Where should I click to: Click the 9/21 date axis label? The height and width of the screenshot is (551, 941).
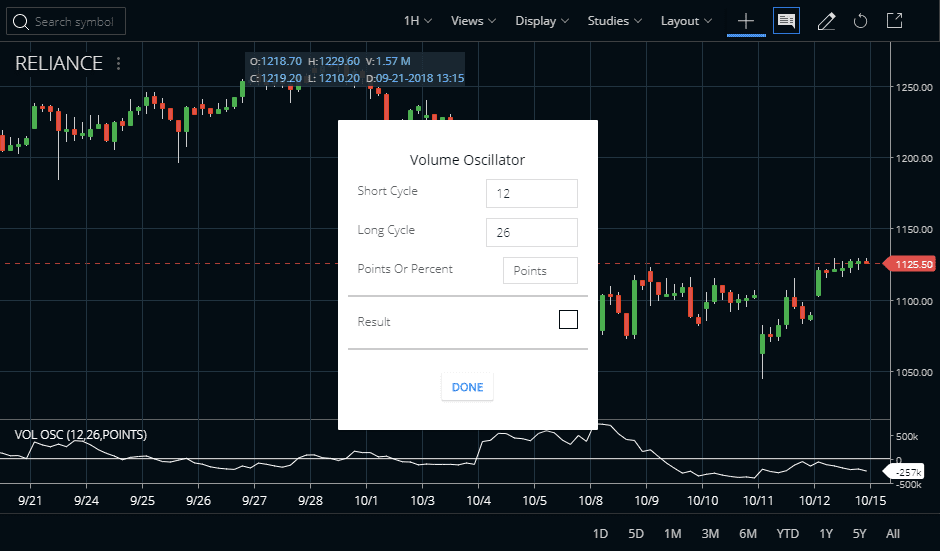(x=30, y=501)
